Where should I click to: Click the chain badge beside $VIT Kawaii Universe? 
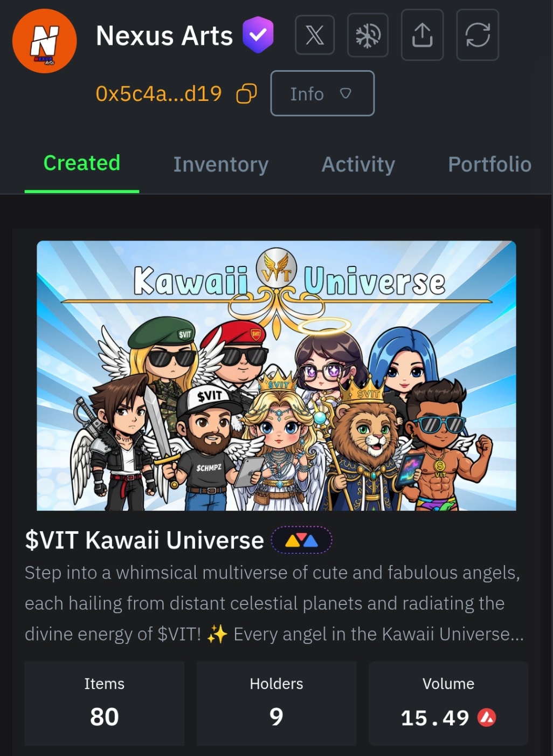tap(301, 540)
